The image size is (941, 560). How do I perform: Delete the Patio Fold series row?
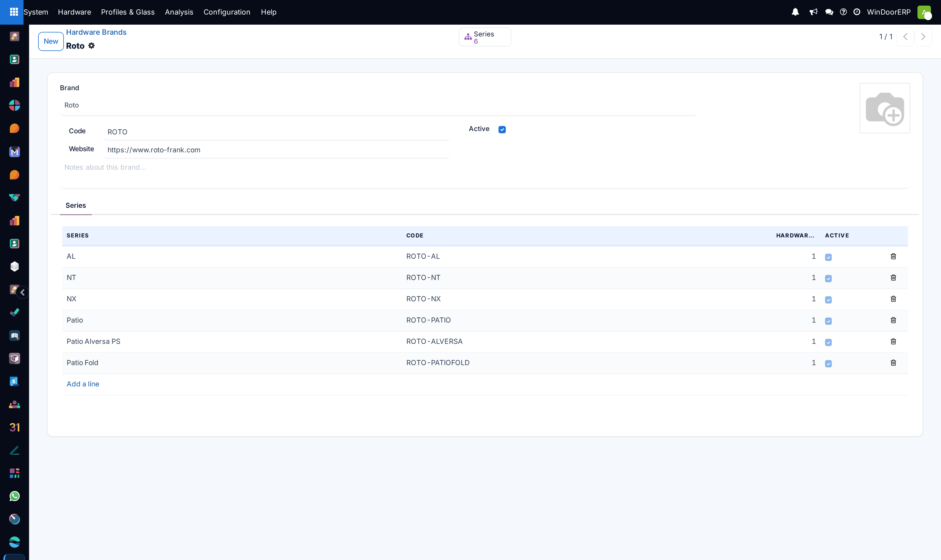pyautogui.click(x=893, y=363)
